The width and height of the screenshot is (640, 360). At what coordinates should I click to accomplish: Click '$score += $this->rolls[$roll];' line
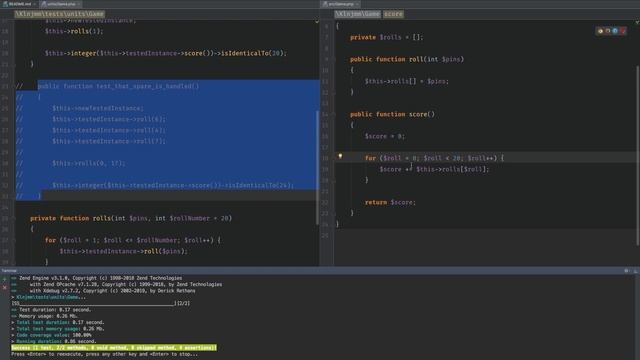tap(434, 169)
